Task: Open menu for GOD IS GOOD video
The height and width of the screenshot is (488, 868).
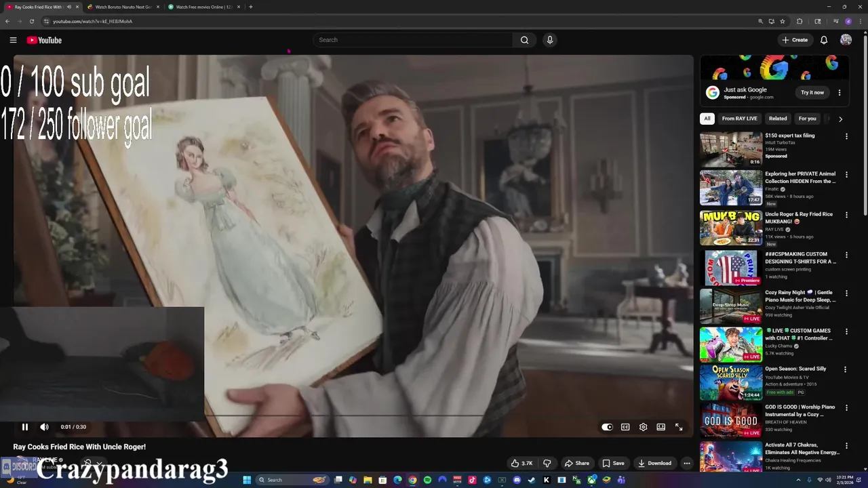Action: point(846,408)
